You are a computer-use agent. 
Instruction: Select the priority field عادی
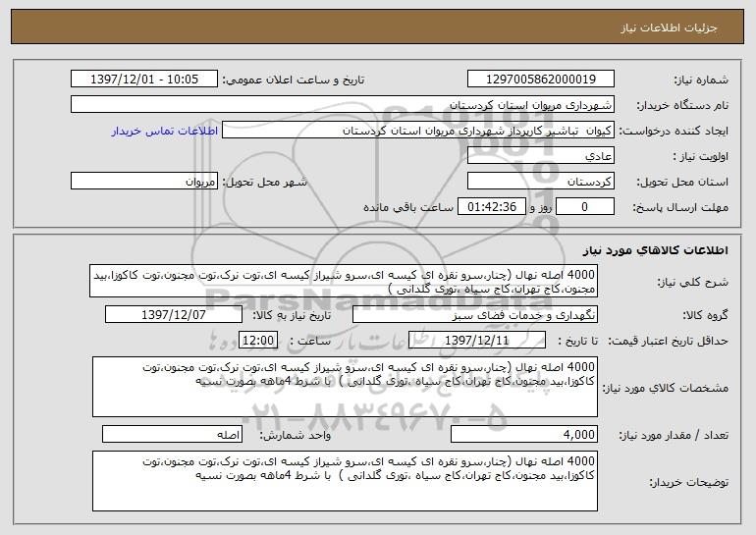(540, 155)
